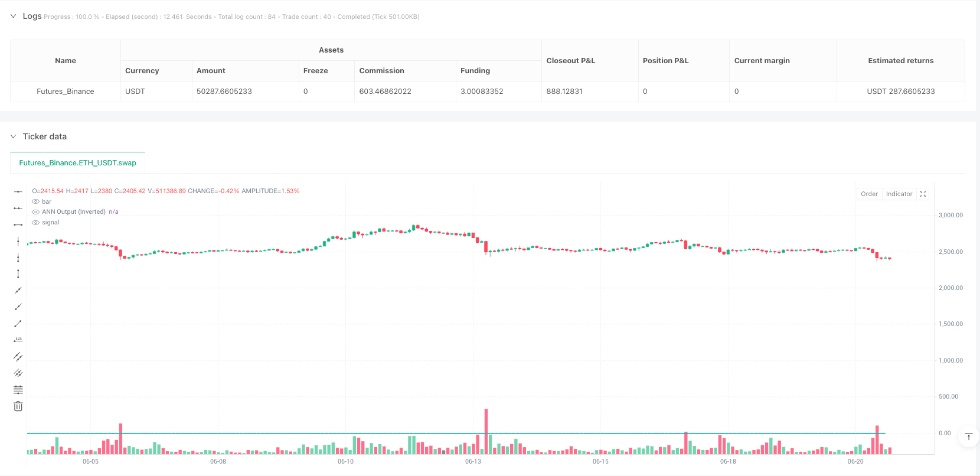980x476 pixels.
Task: Toggle visibility eye for signal indicator
Action: (x=36, y=223)
